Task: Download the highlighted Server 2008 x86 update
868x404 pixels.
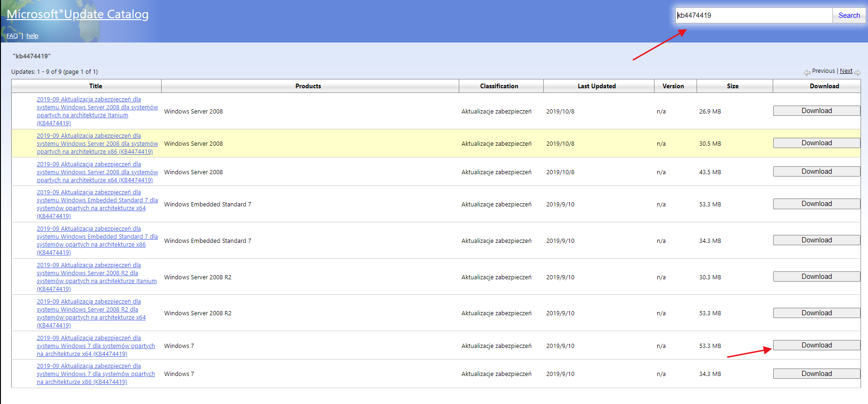Action: coord(816,143)
